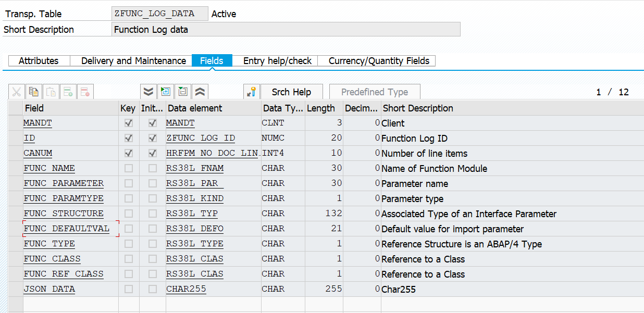
Task: Click the FUNC_REF_CLASS field name
Action: click(x=64, y=274)
